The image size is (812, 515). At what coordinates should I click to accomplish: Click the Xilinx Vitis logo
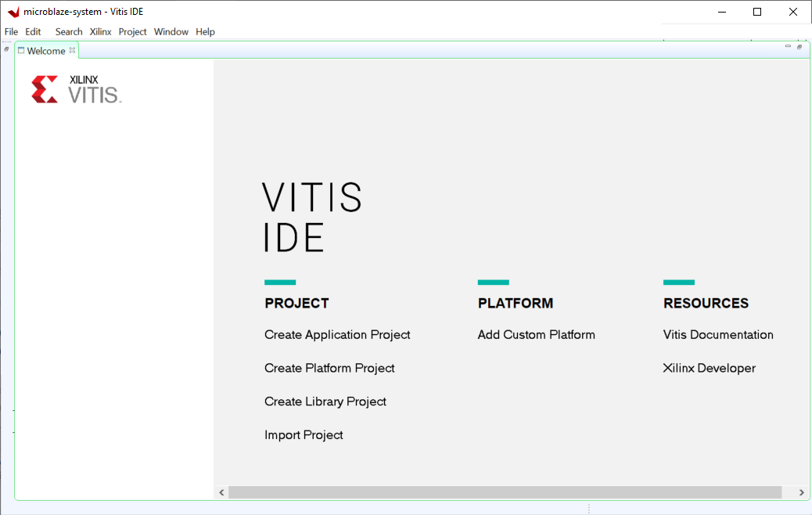tap(77, 89)
